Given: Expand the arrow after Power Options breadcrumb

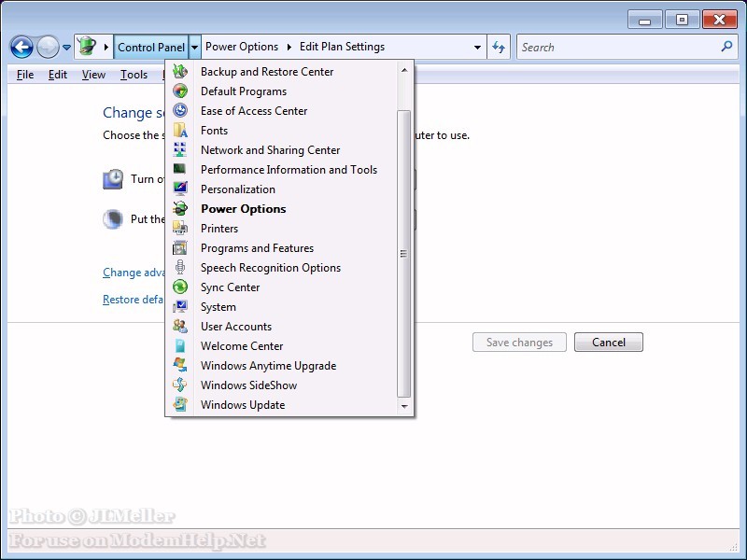Looking at the screenshot, I should (x=289, y=47).
